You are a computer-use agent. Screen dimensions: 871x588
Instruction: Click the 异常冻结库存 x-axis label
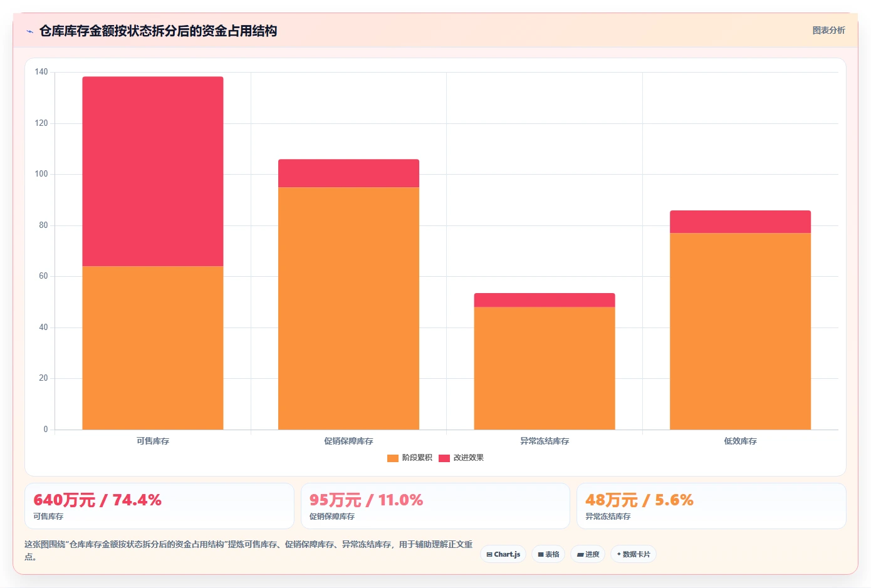click(545, 441)
